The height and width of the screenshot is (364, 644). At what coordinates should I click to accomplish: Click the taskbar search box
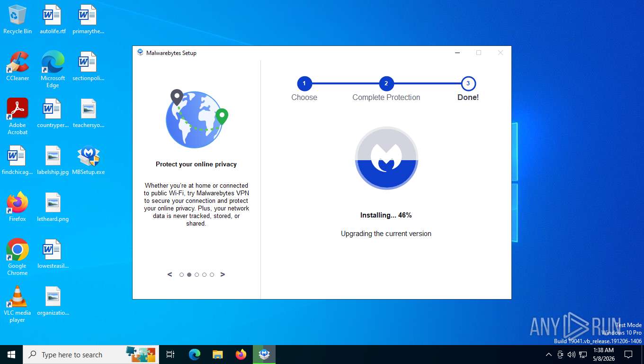click(x=90, y=355)
